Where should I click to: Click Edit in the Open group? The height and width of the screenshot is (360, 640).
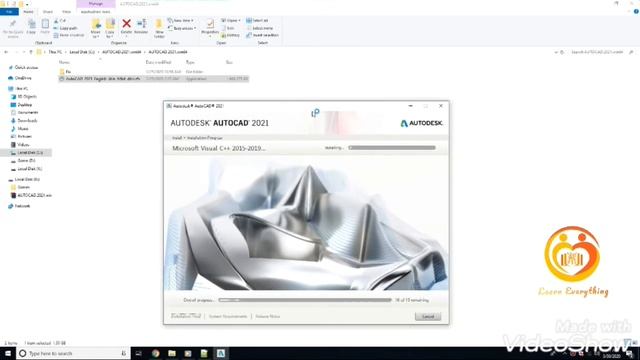(228, 28)
